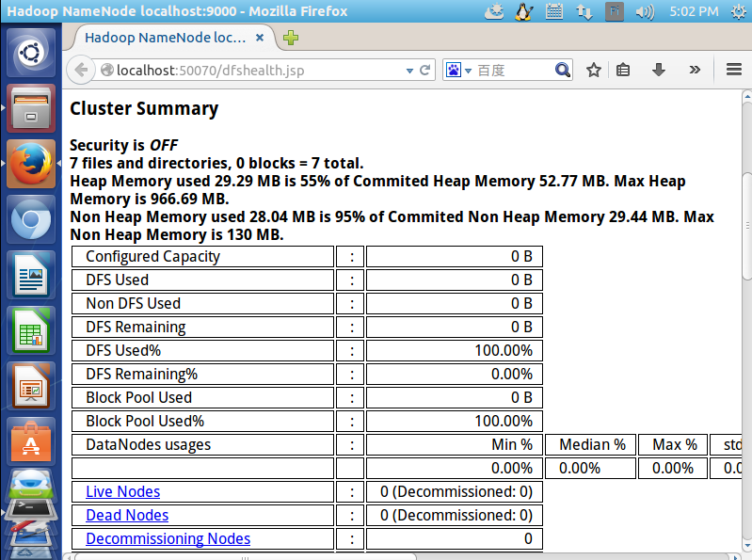Go back with Firefox back arrow

pyautogui.click(x=81, y=71)
